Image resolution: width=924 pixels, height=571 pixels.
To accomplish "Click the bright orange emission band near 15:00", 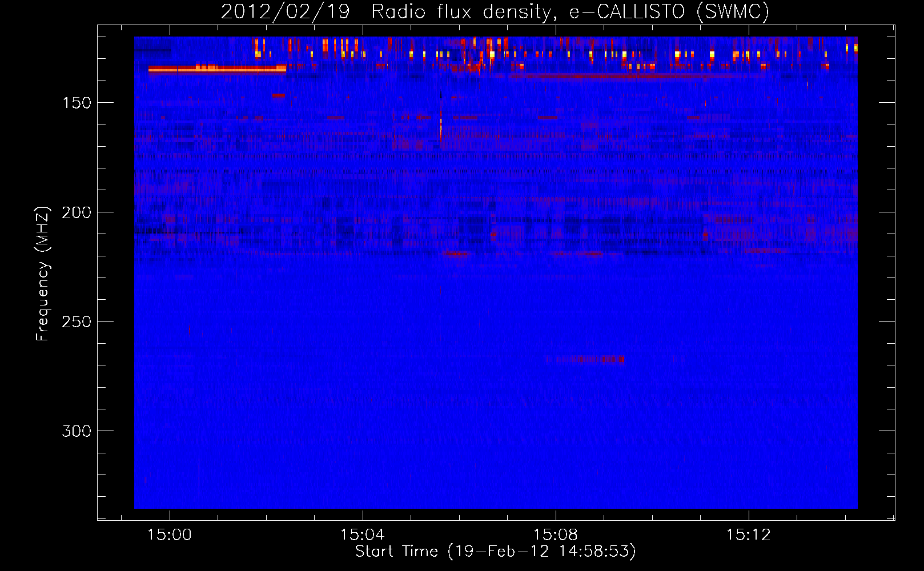I will [217, 70].
